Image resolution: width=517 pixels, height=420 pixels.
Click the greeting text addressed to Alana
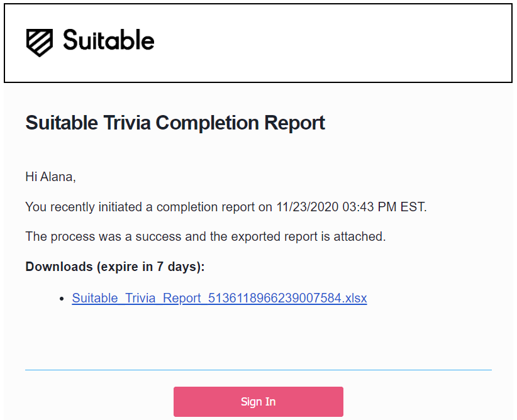(50, 177)
